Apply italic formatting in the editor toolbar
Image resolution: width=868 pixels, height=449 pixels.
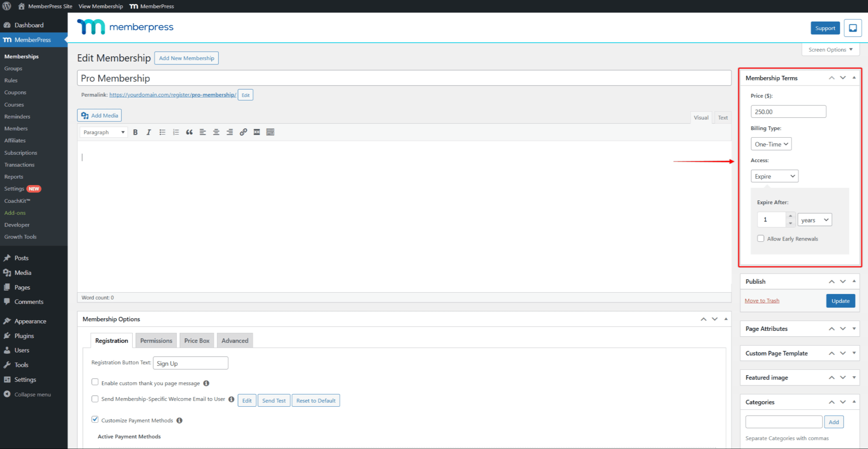148,132
